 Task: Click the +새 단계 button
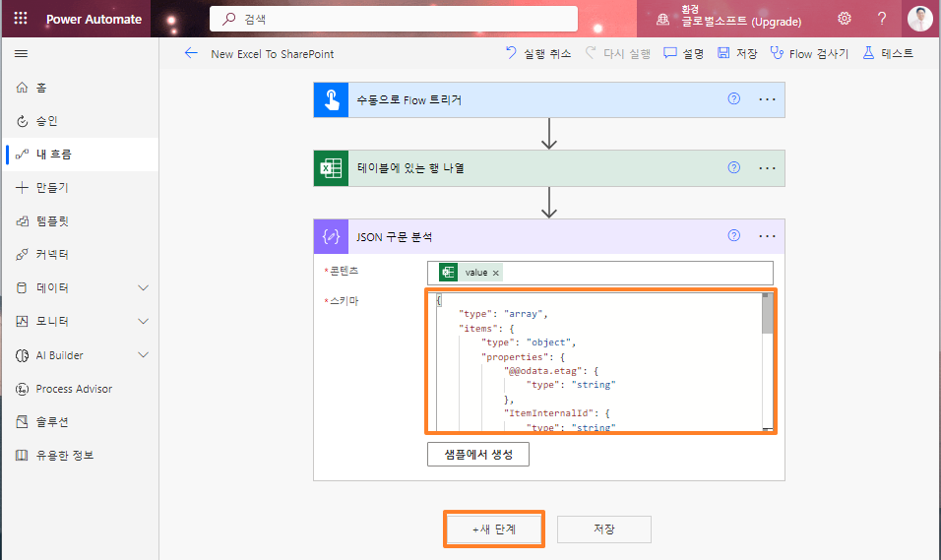[x=494, y=529]
